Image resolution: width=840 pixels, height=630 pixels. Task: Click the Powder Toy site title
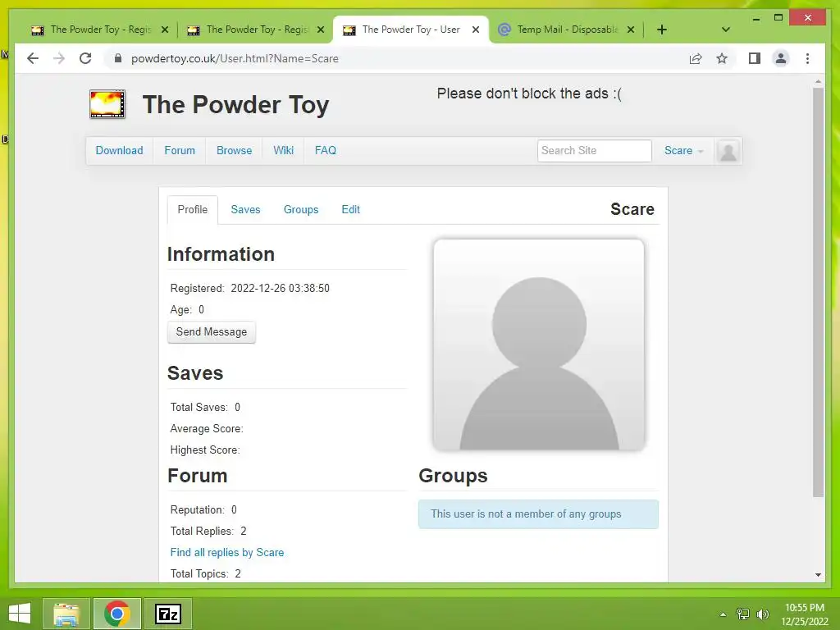pyautogui.click(x=235, y=104)
